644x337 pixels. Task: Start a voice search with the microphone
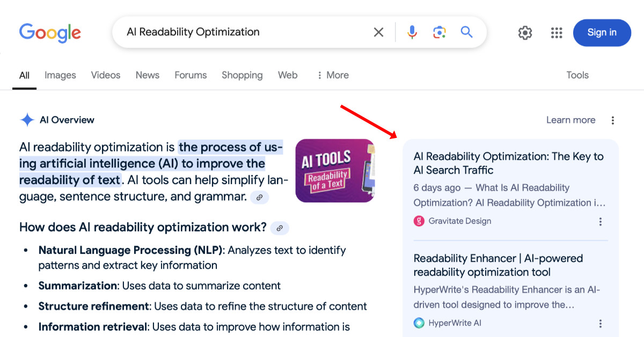tap(412, 32)
